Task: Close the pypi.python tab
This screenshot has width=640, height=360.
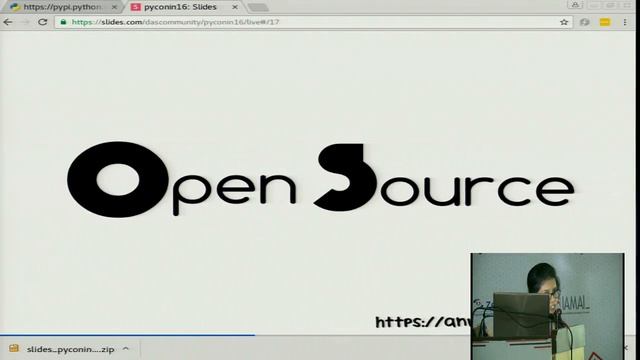Action: [x=114, y=7]
